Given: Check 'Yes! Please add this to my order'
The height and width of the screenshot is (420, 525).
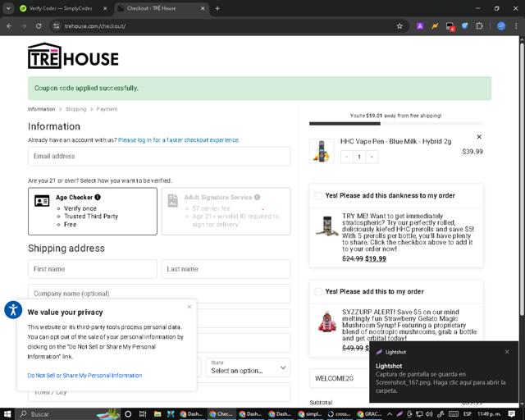Looking at the screenshot, I should pyautogui.click(x=318, y=292).
